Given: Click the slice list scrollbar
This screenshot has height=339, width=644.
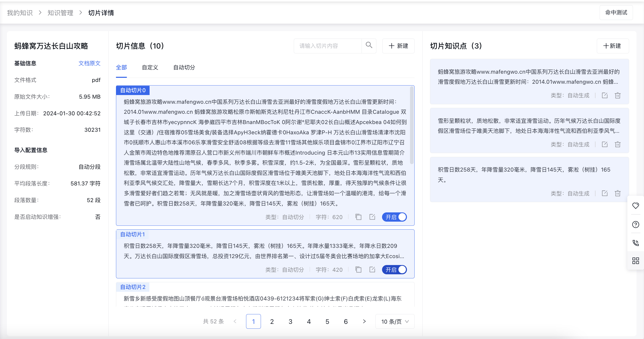Looking at the screenshot, I should click(x=412, y=125).
